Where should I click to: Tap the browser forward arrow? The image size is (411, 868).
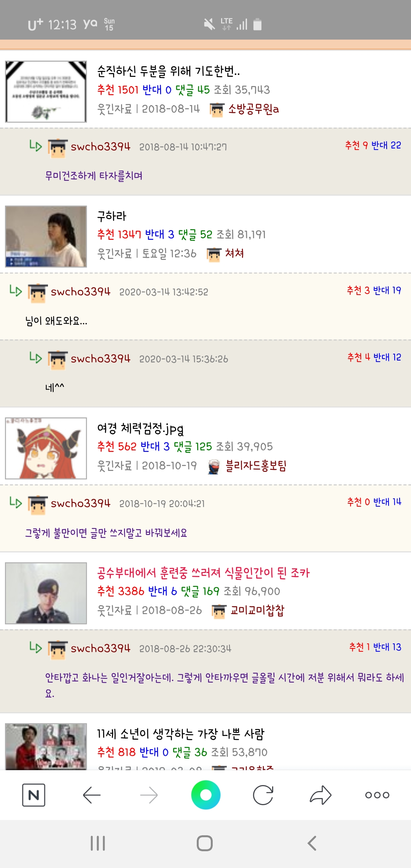149,795
